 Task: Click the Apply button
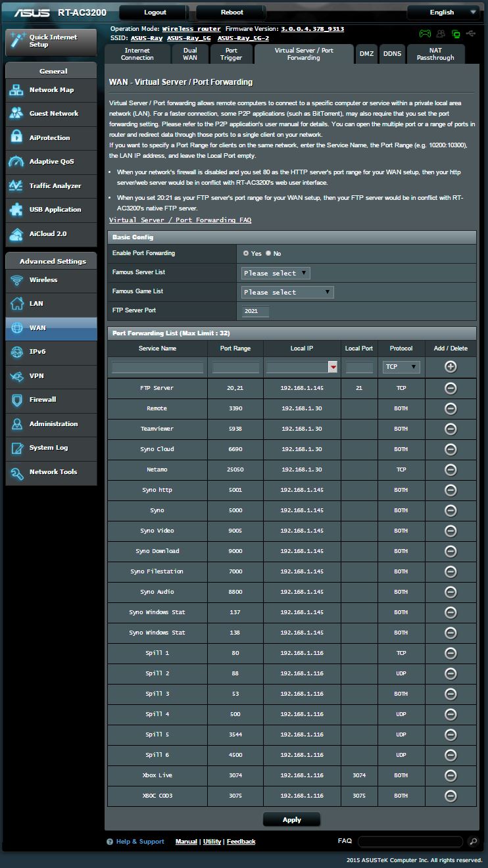tap(292, 819)
